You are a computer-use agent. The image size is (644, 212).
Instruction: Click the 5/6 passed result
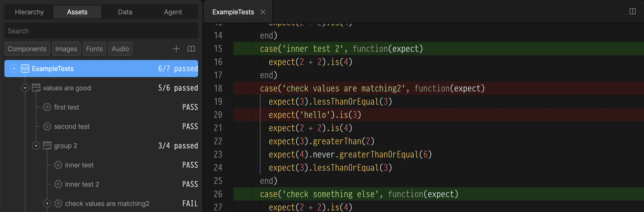178,88
